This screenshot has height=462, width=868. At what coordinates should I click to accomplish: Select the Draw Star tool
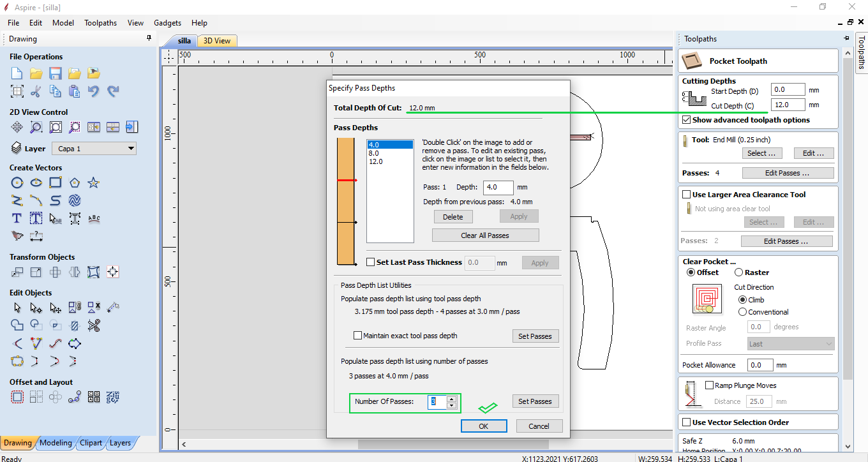(x=94, y=183)
